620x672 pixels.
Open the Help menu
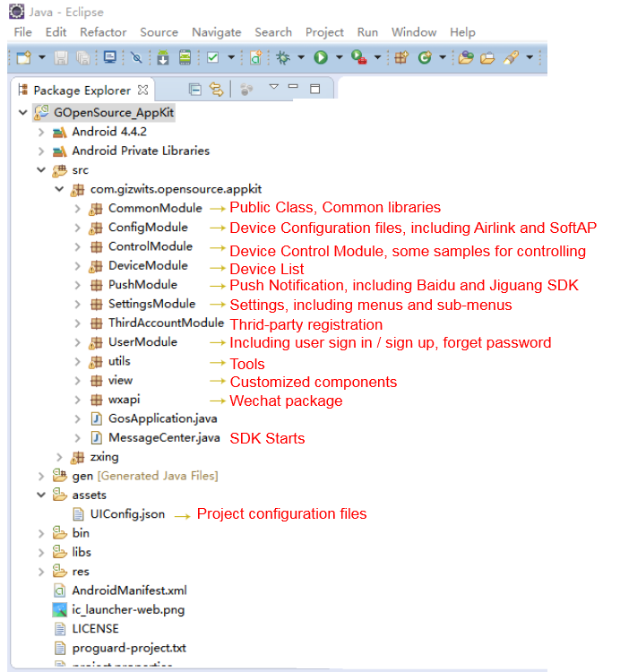462,32
